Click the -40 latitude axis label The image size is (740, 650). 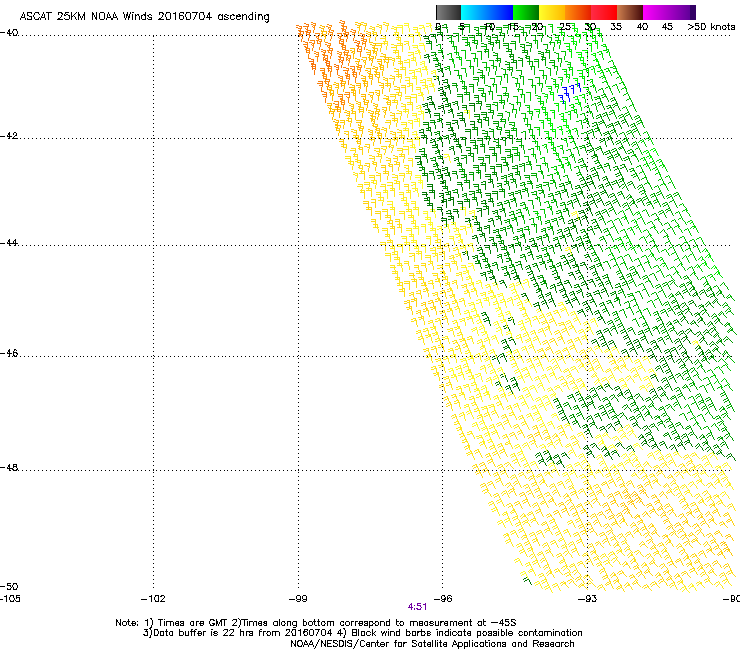pyautogui.click(x=9, y=33)
